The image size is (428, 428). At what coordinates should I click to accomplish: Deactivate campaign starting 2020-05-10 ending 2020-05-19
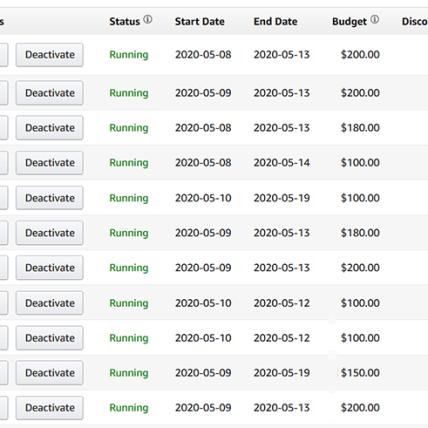point(50,198)
